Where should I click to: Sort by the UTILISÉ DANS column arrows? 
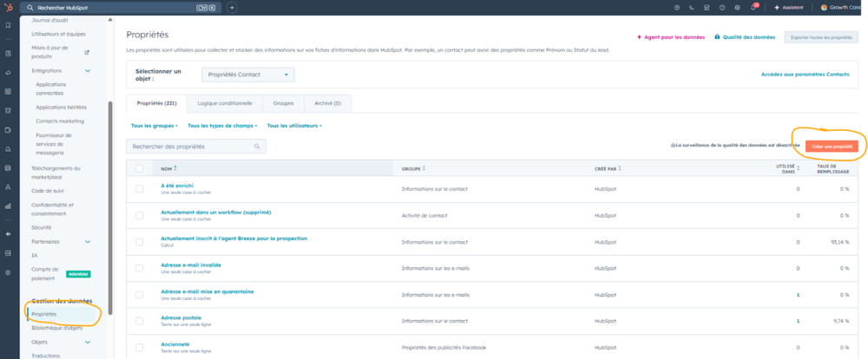coord(799,168)
